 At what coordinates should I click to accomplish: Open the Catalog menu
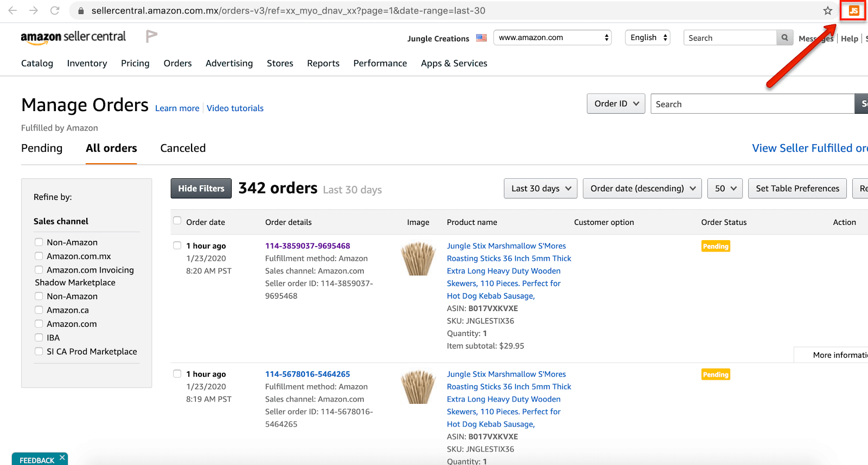[37, 63]
